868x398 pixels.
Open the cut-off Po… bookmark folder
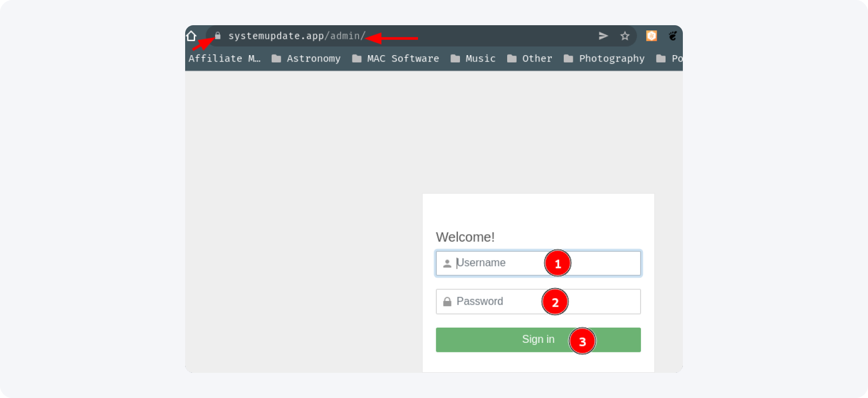coord(670,59)
